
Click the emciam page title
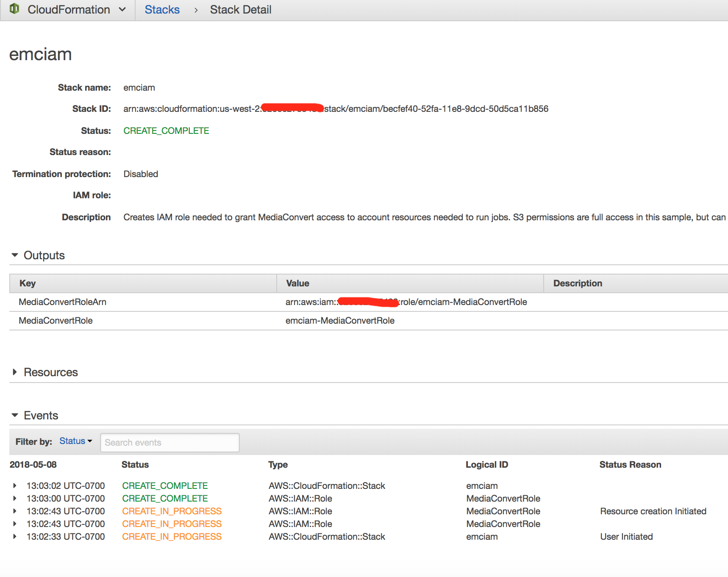(40, 54)
